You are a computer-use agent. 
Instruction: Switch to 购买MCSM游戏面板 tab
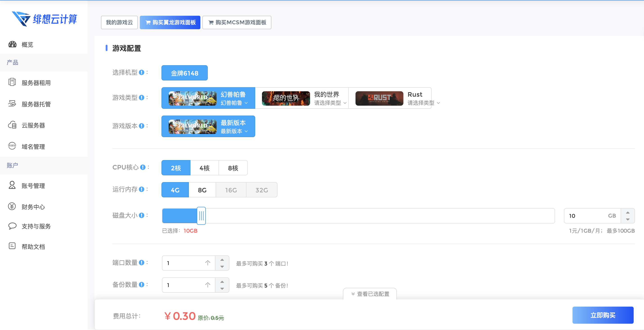tap(237, 22)
